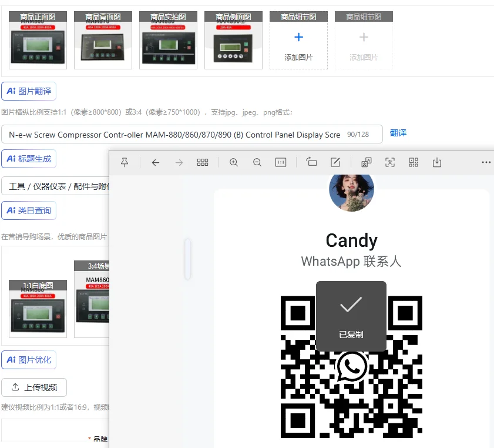Zoom in on the viewer image
The height and width of the screenshot is (448, 494).
(233, 162)
